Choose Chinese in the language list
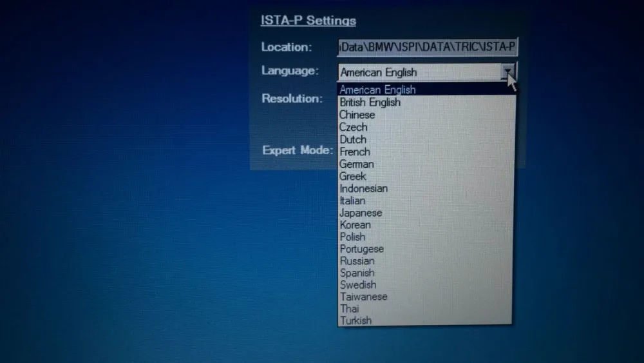 (426, 115)
